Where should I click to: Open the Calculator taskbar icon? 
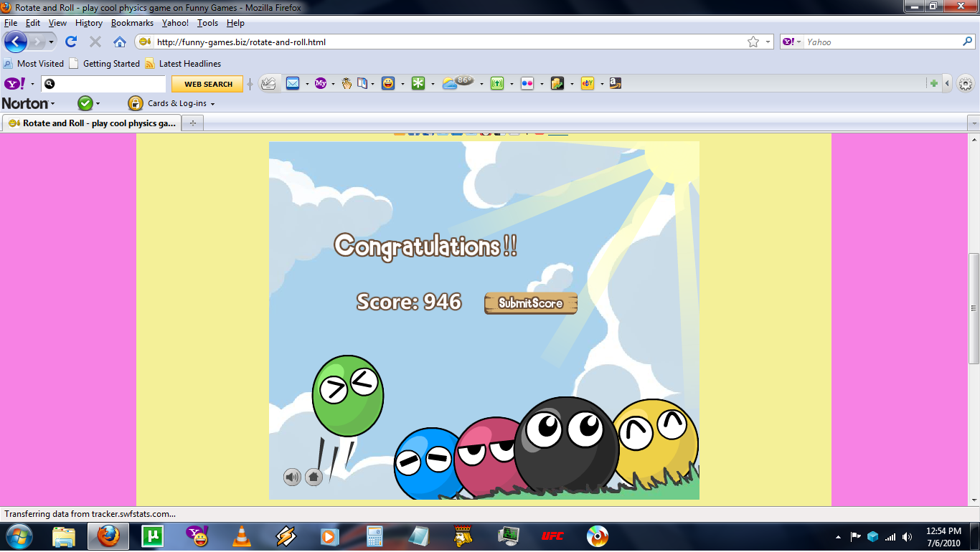pyautogui.click(x=374, y=536)
